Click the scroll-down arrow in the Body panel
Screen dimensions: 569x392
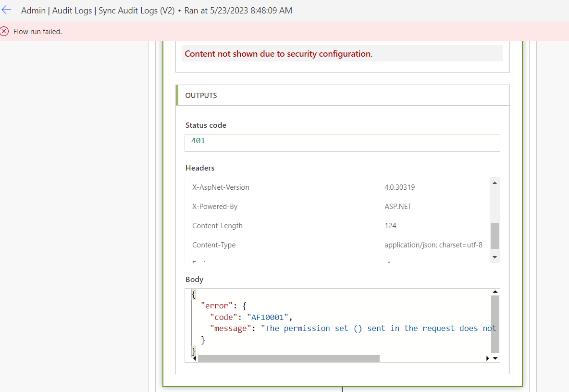coord(495,358)
